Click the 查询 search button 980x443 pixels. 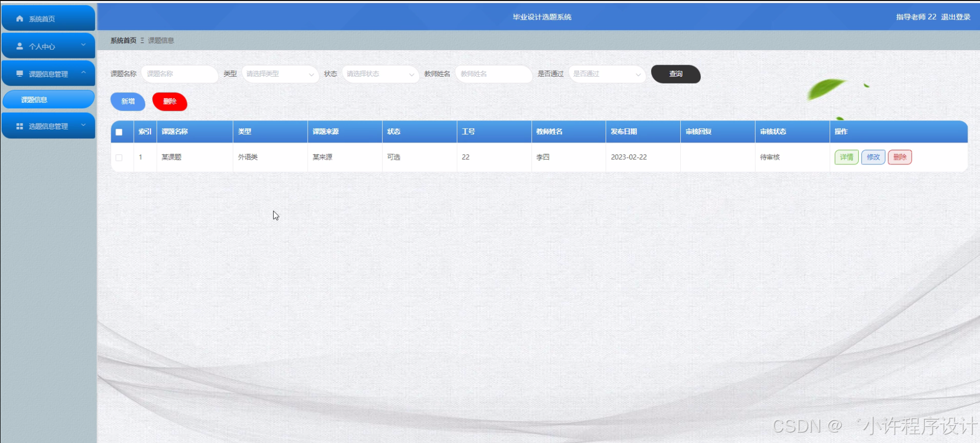point(676,74)
